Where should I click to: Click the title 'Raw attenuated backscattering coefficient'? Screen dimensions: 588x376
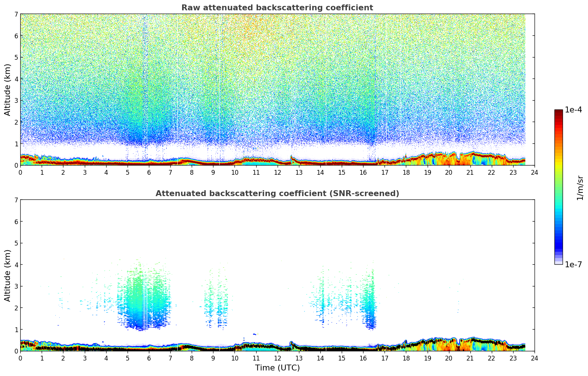277,8
